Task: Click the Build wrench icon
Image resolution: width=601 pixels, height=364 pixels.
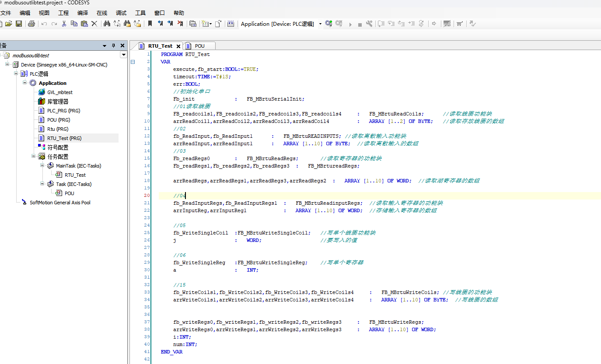Action: [370, 24]
